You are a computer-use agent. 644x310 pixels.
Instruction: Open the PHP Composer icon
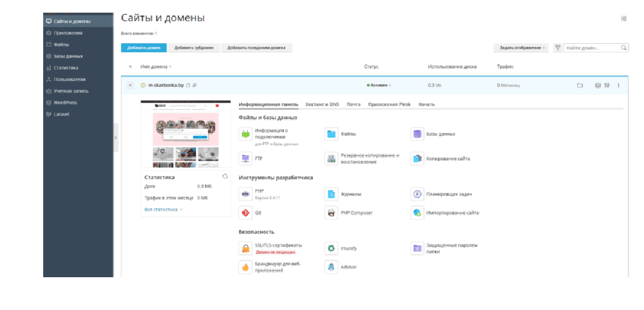pos(331,213)
